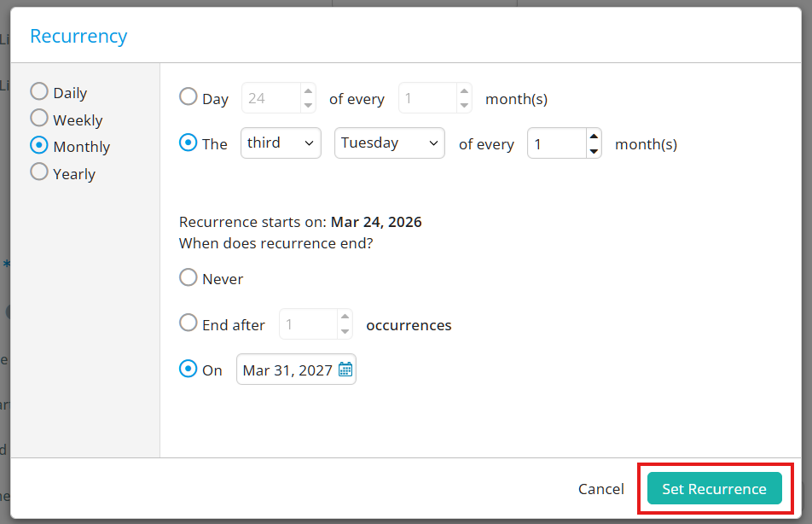Decrease the month interval using down arrow

point(594,151)
